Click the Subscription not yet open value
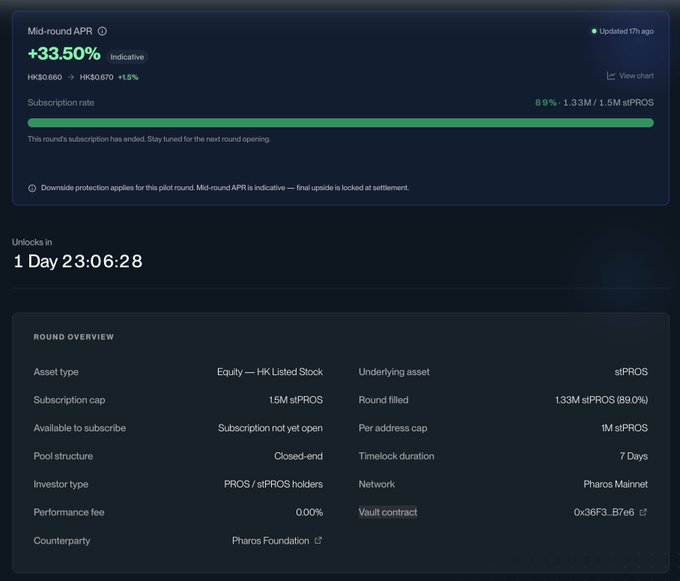 270,428
